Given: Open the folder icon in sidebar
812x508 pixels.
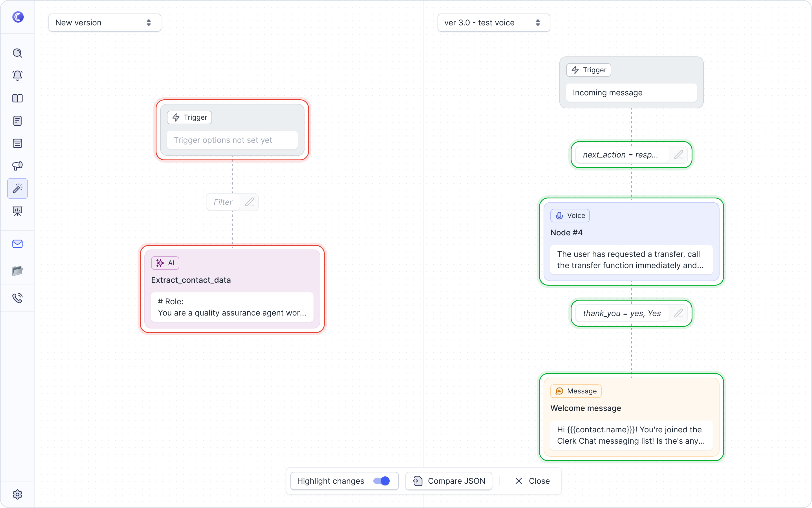Looking at the screenshot, I should (17, 271).
